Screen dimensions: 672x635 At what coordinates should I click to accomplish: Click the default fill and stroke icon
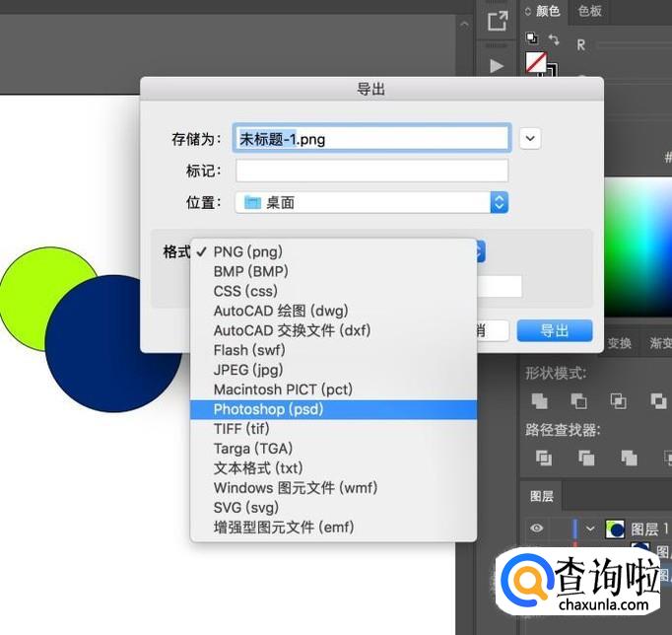[x=532, y=38]
